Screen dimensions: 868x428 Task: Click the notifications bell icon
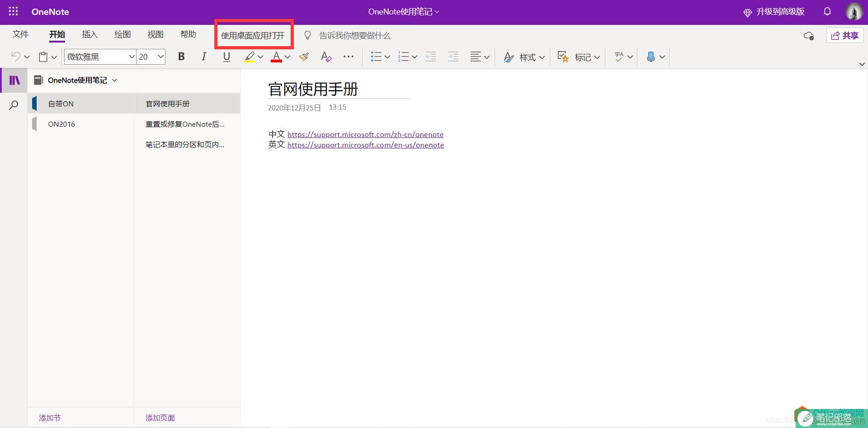[x=827, y=12]
